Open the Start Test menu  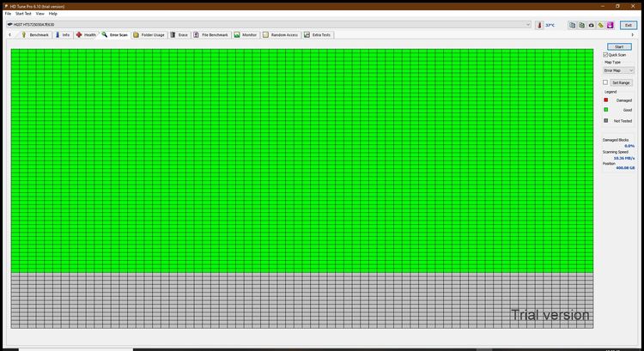23,14
